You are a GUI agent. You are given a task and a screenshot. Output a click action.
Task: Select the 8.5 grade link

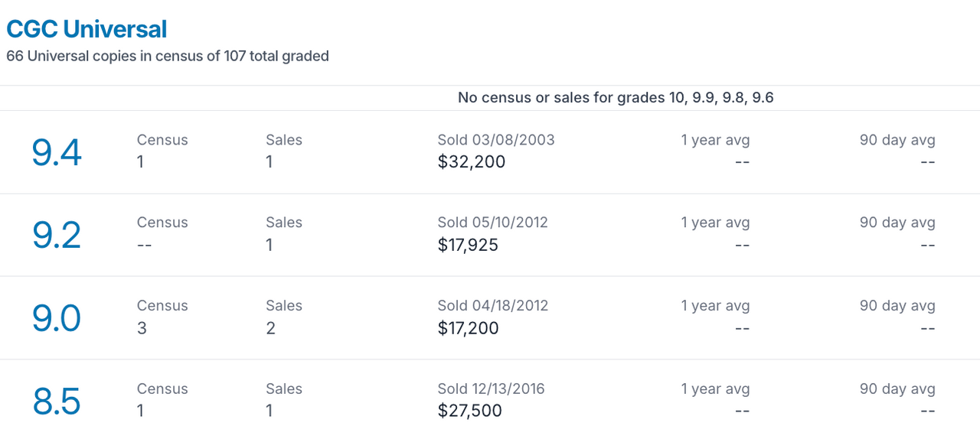pos(57,401)
